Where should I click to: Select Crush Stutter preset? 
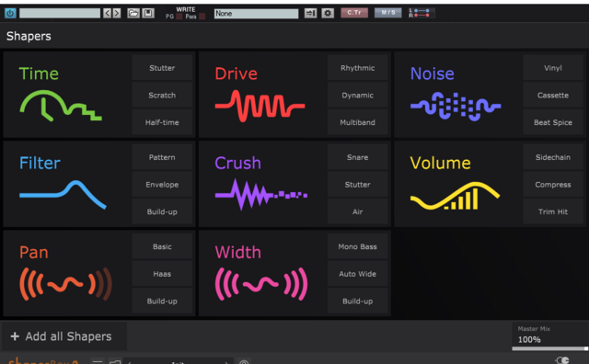point(358,185)
